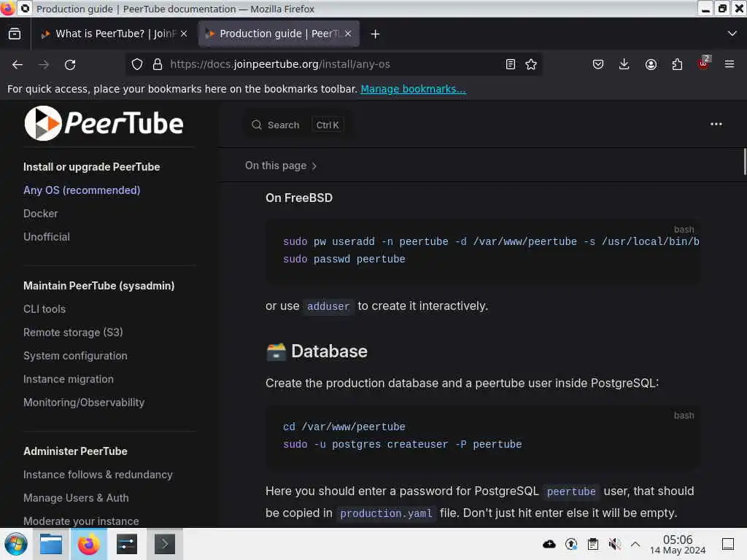Open the extensions puzzle icon
The width and height of the screenshot is (747, 560).
677,64
